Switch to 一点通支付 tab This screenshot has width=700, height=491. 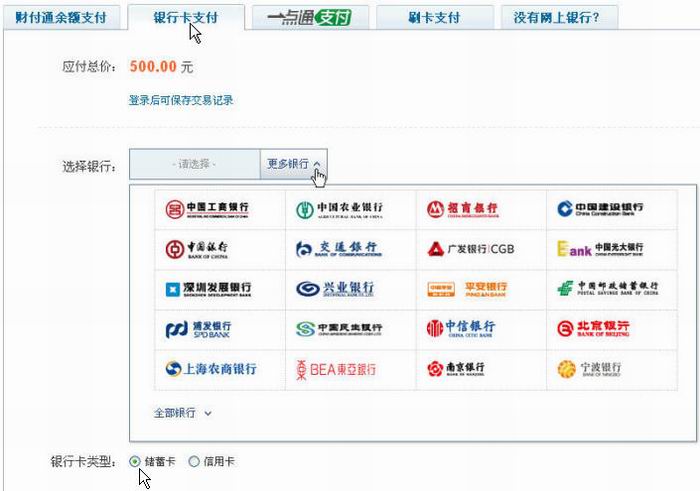tap(310, 18)
